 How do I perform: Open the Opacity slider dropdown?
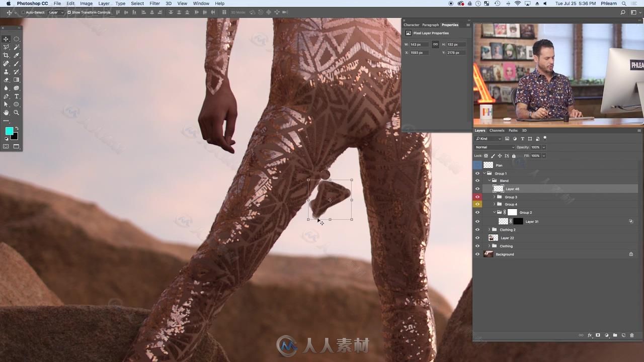pyautogui.click(x=544, y=147)
